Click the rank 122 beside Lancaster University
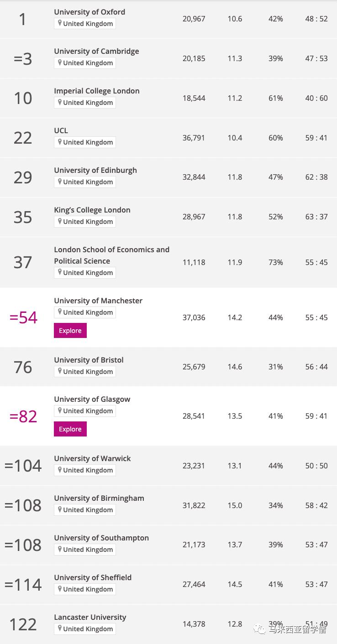Viewport: 337px width, 644px height. [x=22, y=624]
